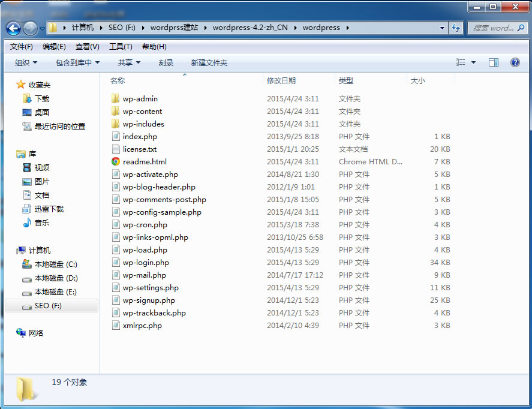
Task: Open the view options dropdown arrow
Action: coord(474,62)
